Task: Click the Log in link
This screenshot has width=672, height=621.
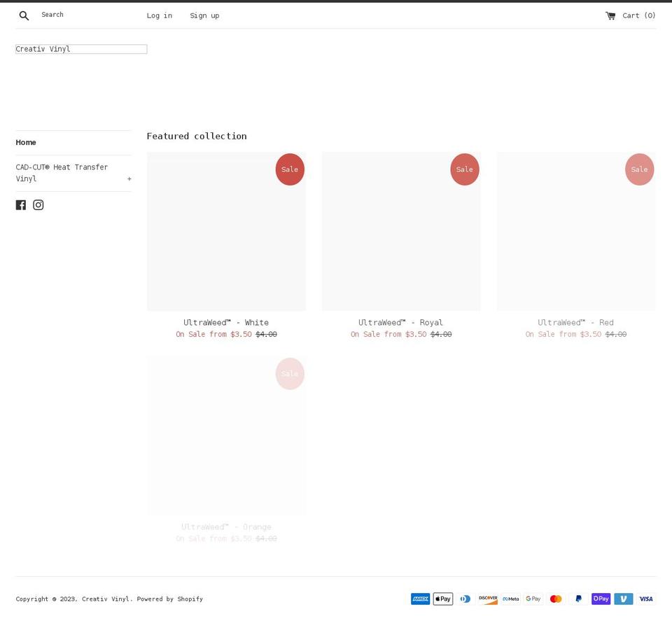Action: click(159, 15)
